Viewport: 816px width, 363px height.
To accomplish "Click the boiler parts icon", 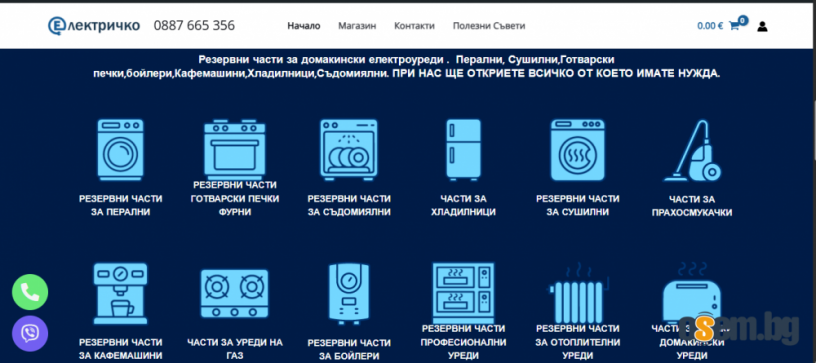I will coord(349,293).
